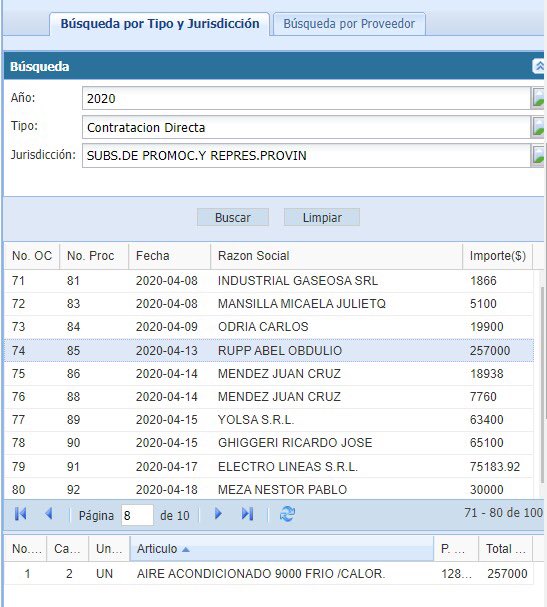
Task: Open the Año dropdown trigger
Action: [x=537, y=98]
